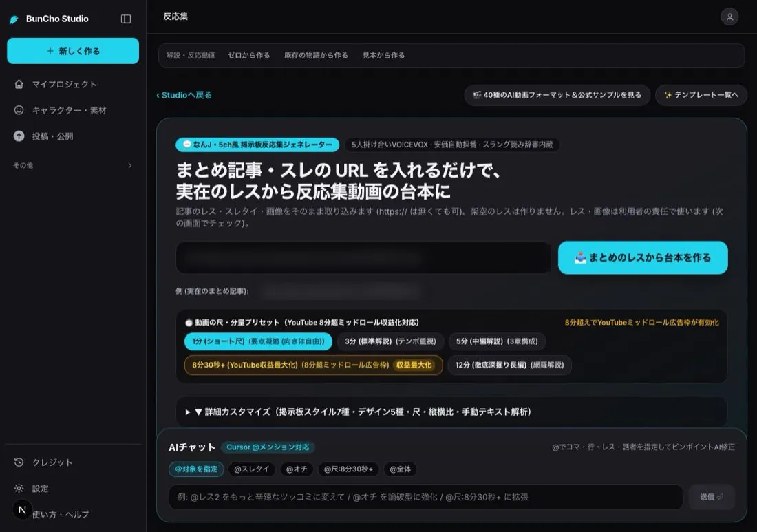
Task: Select 3分 (標準解説) preset
Action: [x=390, y=341]
